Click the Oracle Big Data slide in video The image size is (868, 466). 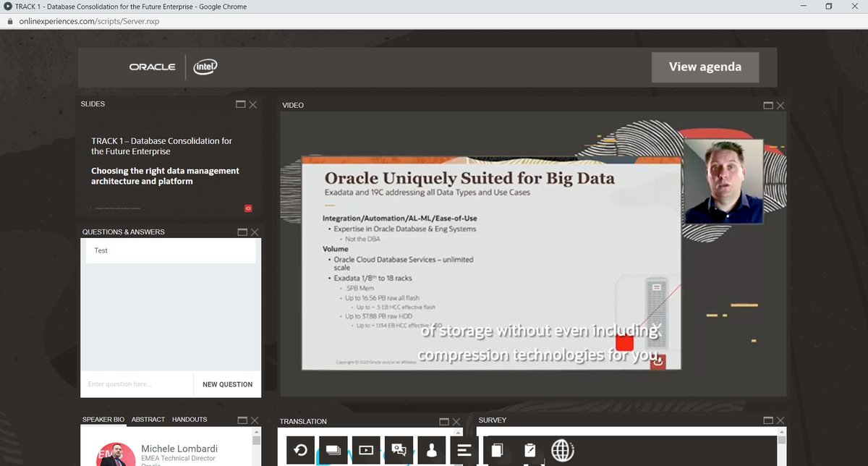click(491, 263)
